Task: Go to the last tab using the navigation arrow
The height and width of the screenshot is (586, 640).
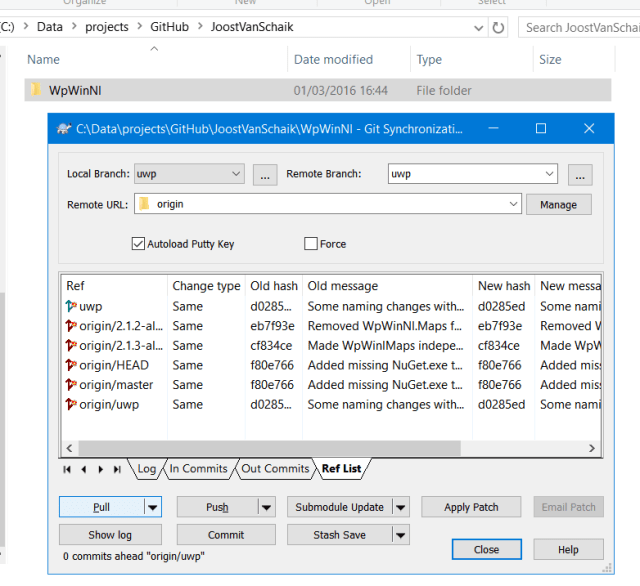Action: tap(117, 468)
